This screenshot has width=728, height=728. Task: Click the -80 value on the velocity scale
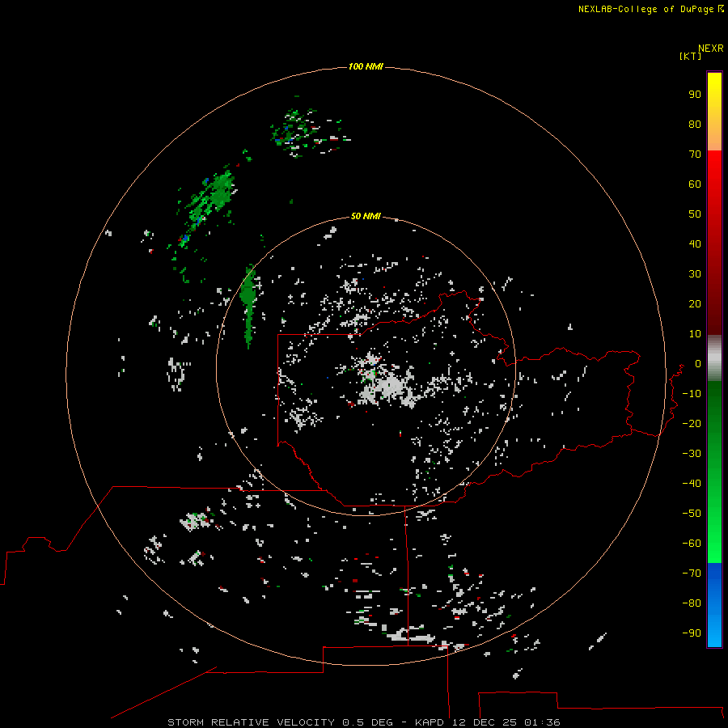pyautogui.click(x=692, y=603)
